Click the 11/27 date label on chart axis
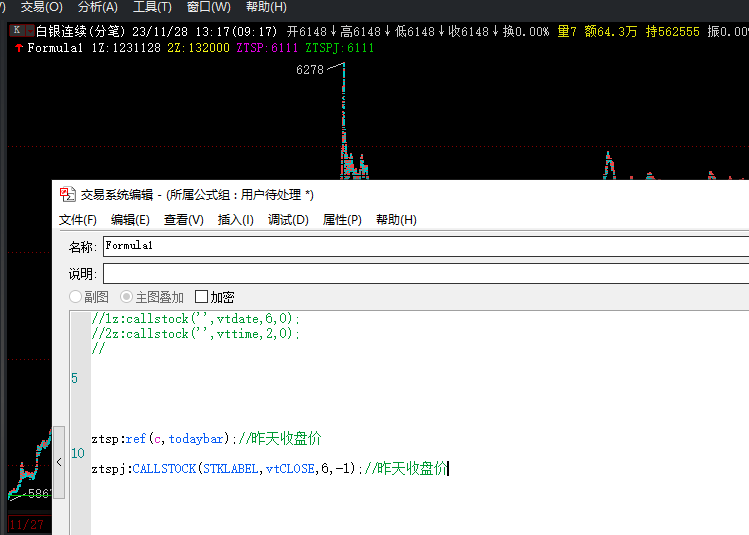 27,524
